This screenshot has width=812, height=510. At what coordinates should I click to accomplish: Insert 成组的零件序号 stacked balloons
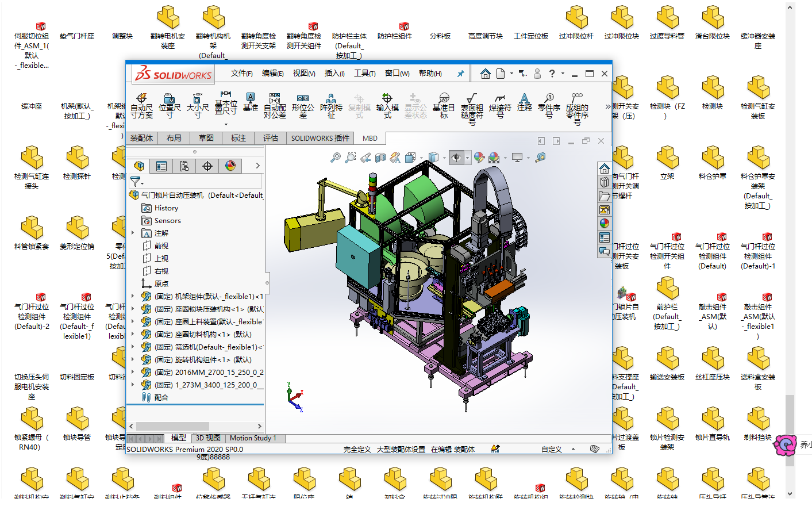point(577,109)
